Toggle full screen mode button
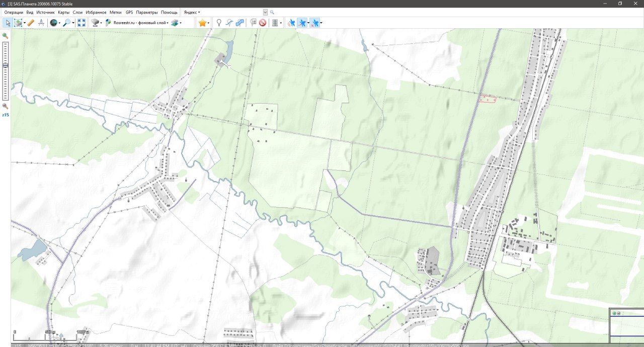 point(81,23)
